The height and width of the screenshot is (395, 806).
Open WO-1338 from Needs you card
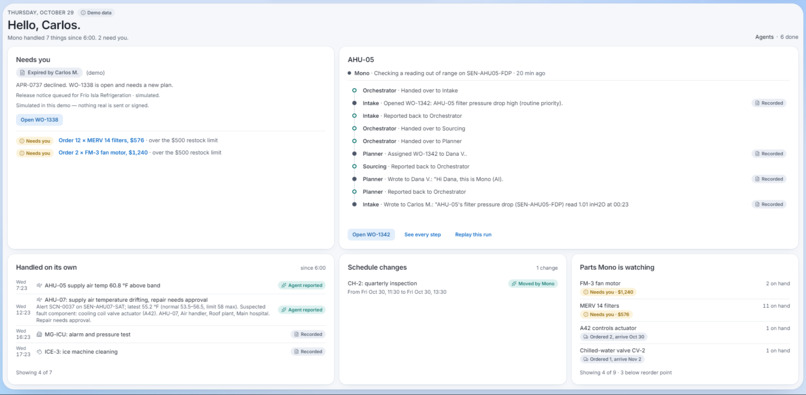39,120
